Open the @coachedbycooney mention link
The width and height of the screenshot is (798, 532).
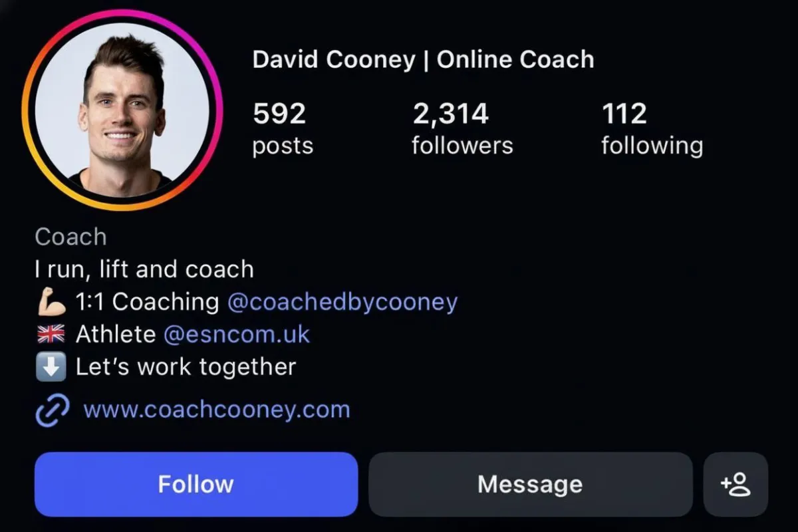point(342,302)
